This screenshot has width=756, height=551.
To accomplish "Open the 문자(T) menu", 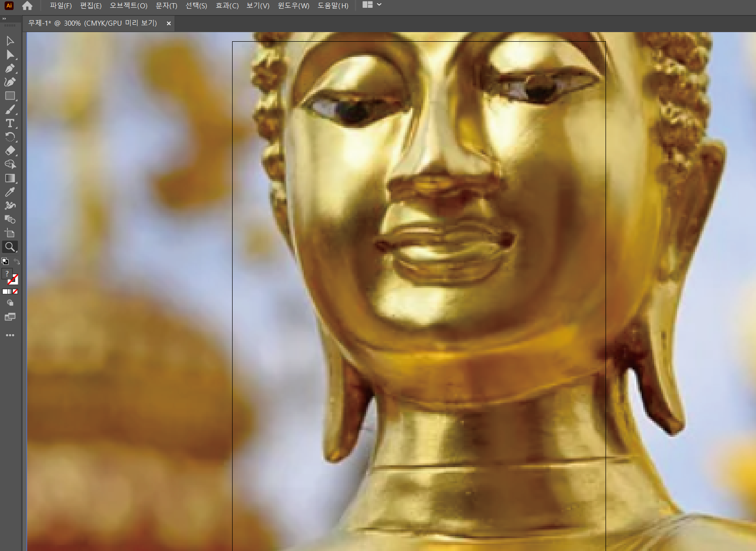I will coord(166,6).
